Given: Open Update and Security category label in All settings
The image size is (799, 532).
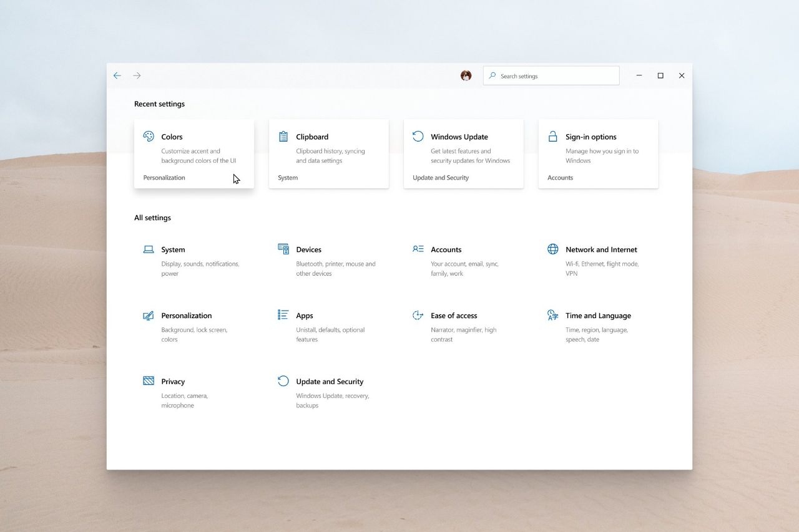Looking at the screenshot, I should coord(330,382).
